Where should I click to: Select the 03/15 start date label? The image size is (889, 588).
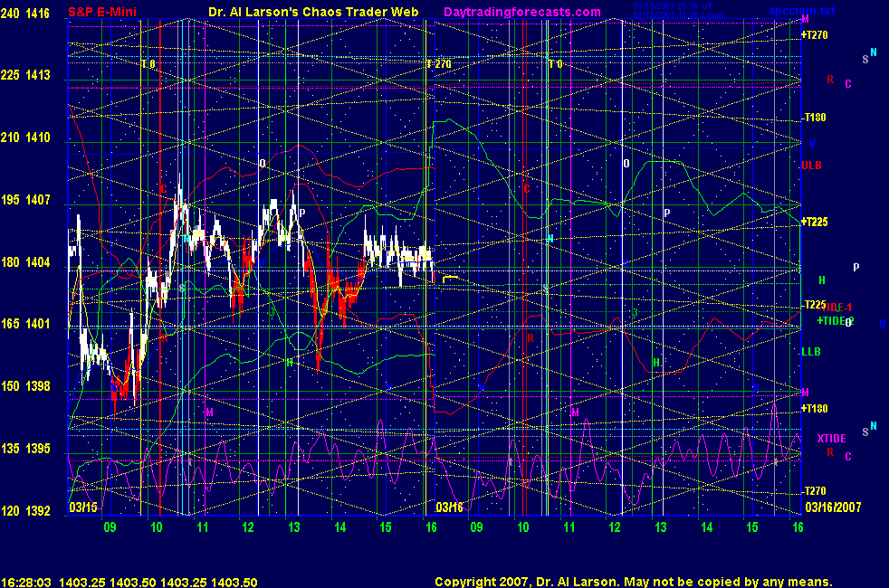(82, 507)
